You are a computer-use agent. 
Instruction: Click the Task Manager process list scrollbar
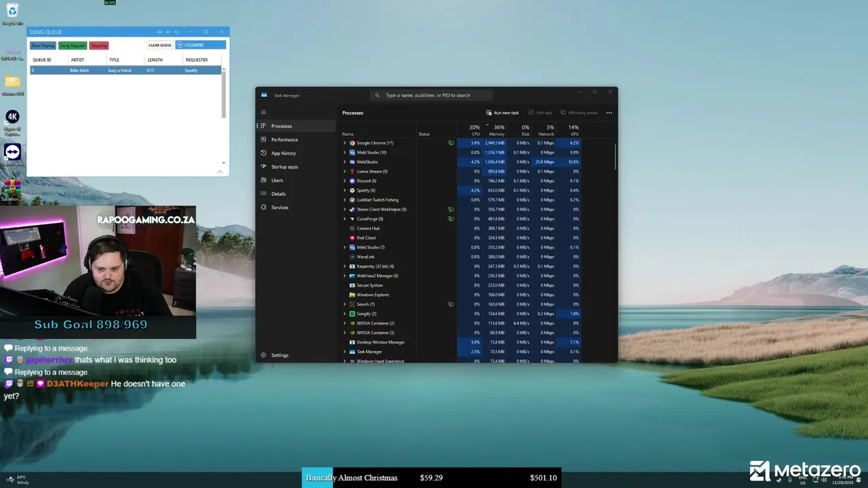616,157
